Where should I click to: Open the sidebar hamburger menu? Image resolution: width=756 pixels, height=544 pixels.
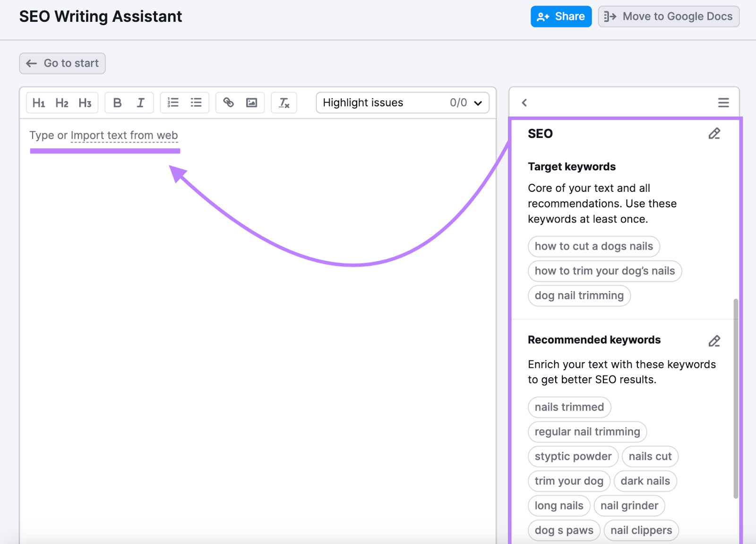tap(723, 102)
